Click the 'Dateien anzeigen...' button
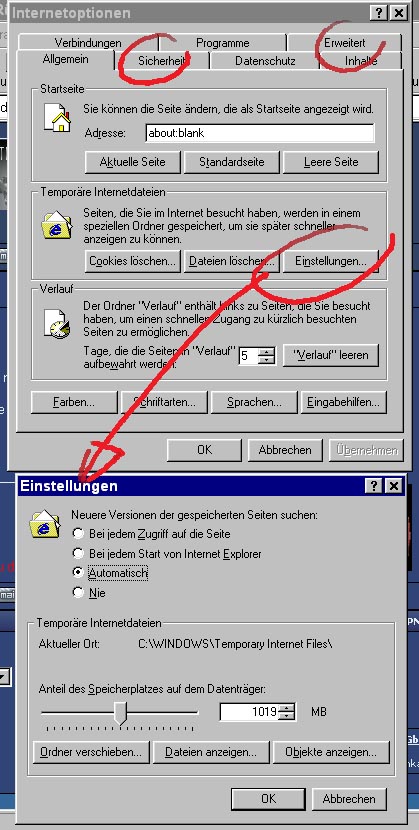Screen dimensions: 419x830 point(211,752)
